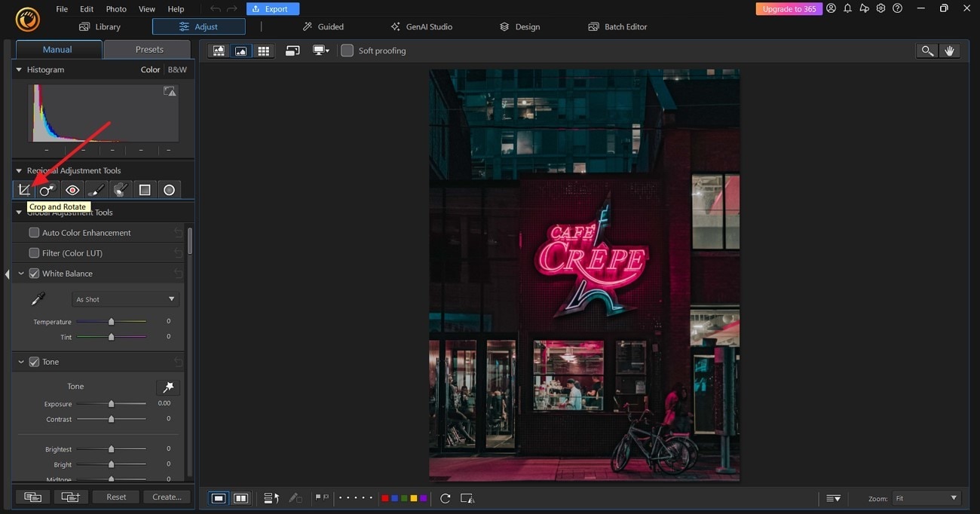Select the Adjustment Brush tool

click(x=96, y=190)
